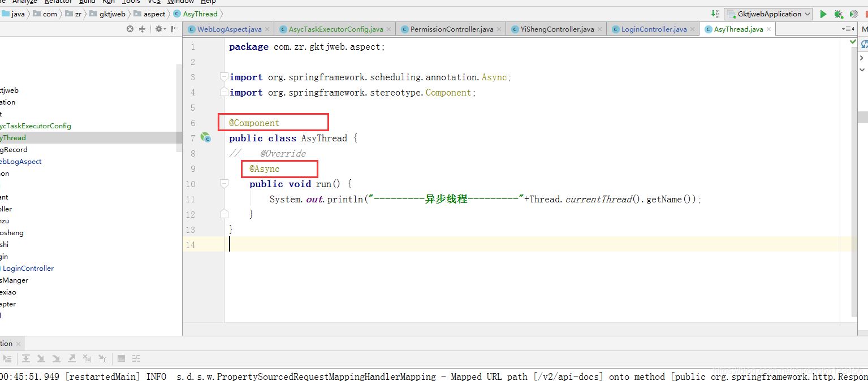Screen dimensions: 868x381
Task: Click the Step Out debug icon
Action: (72, 358)
